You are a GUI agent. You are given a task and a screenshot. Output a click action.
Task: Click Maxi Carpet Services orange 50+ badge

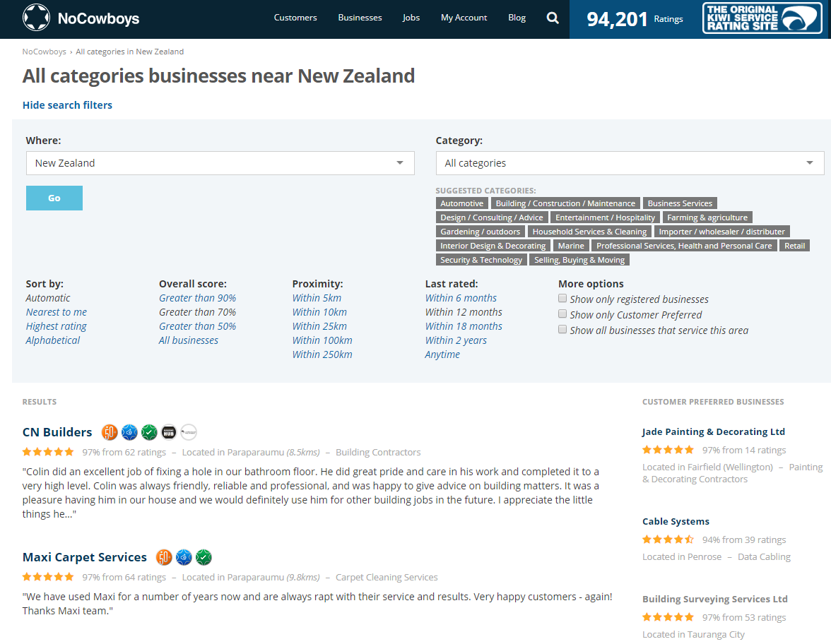tap(164, 557)
